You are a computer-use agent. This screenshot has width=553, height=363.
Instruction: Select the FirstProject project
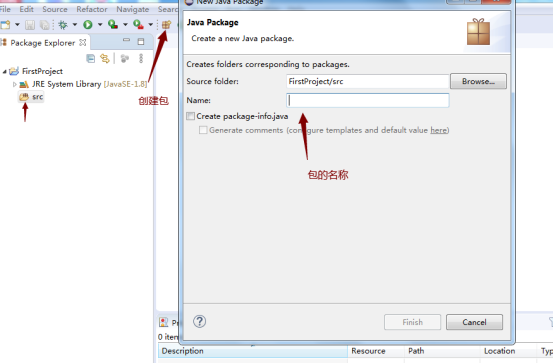(x=42, y=71)
